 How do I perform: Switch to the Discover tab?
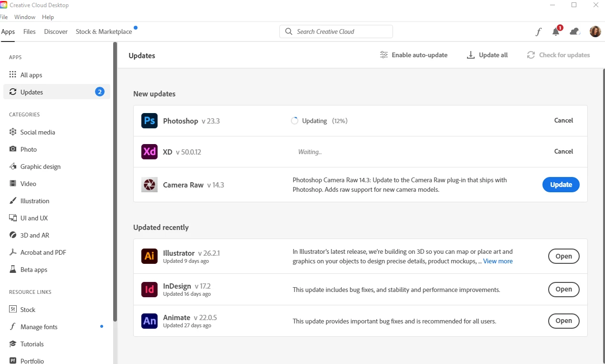click(56, 31)
